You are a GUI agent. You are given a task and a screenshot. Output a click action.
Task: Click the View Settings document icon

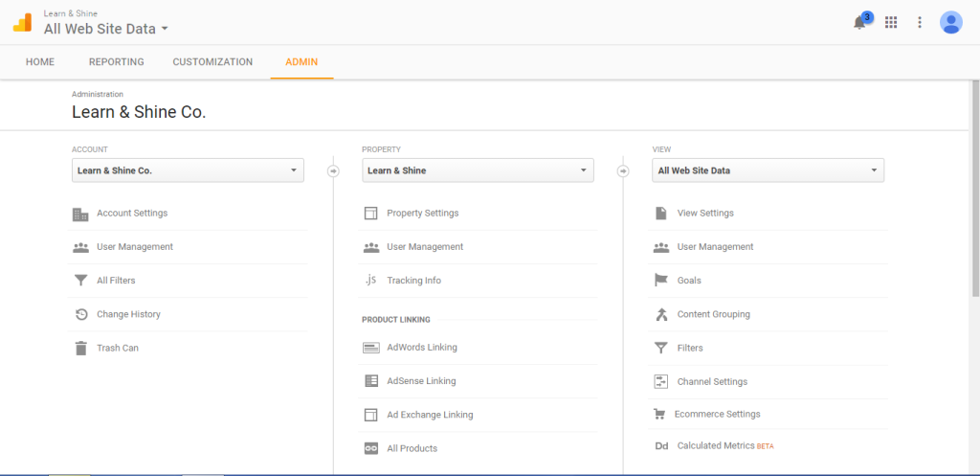pyautogui.click(x=660, y=214)
